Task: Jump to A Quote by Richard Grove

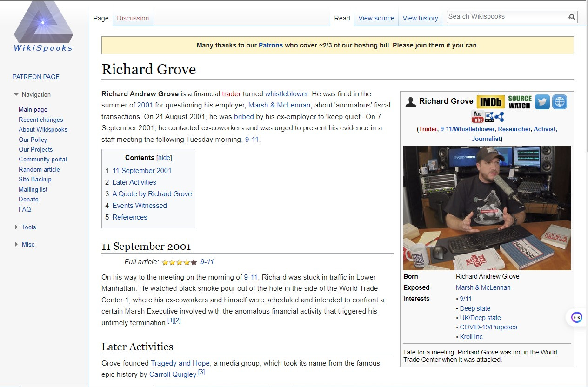Action: 152,194
